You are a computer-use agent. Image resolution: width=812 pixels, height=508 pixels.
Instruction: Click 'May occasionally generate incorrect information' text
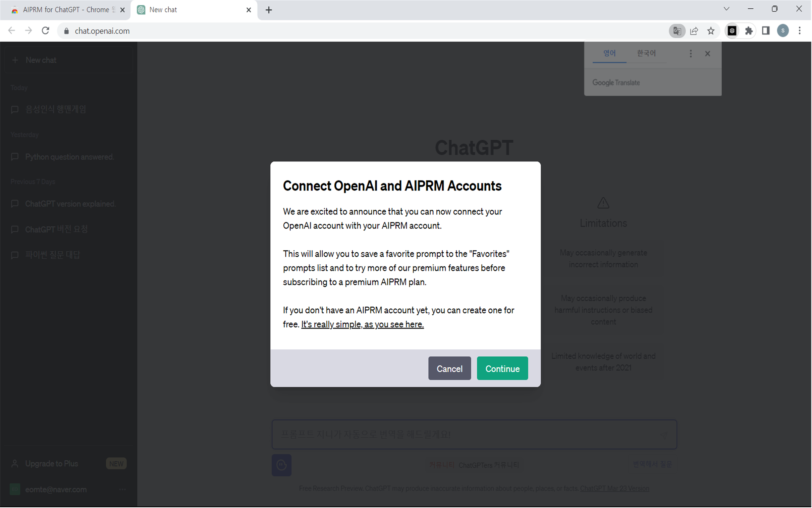(x=604, y=259)
